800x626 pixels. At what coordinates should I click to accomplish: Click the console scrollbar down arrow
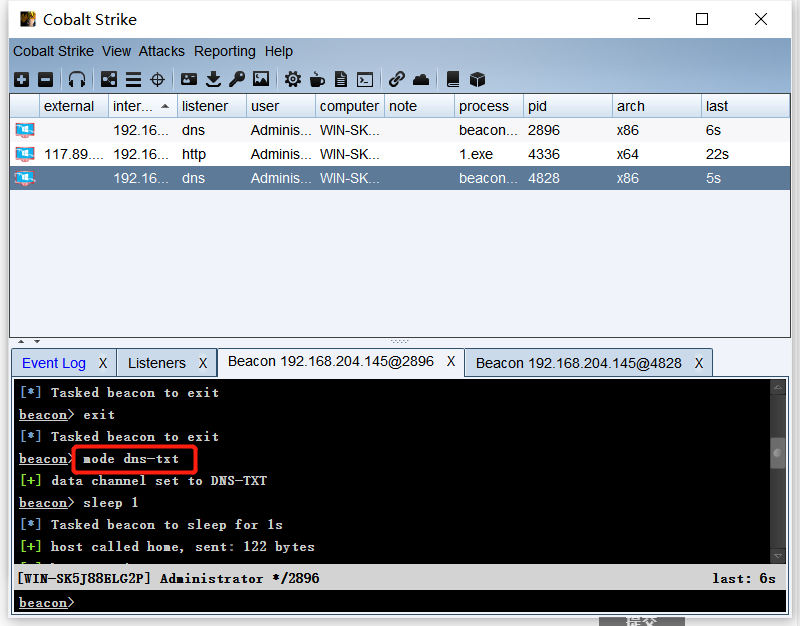(x=778, y=556)
